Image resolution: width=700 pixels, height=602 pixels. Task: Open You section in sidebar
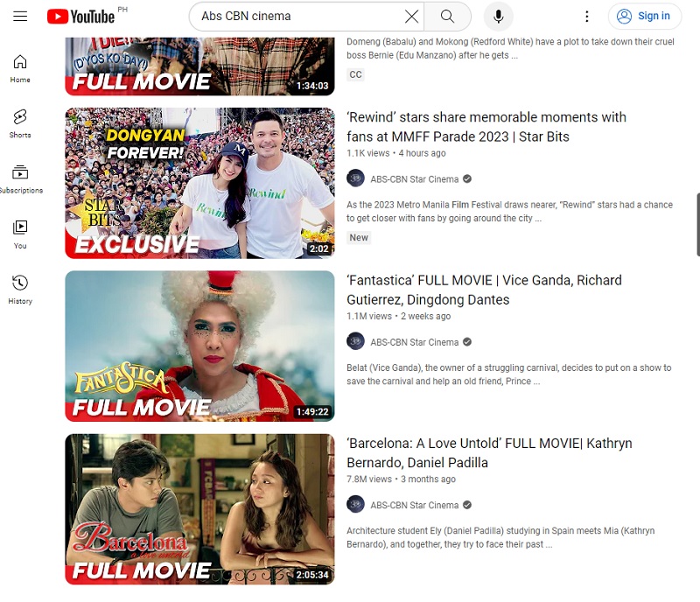(20, 234)
